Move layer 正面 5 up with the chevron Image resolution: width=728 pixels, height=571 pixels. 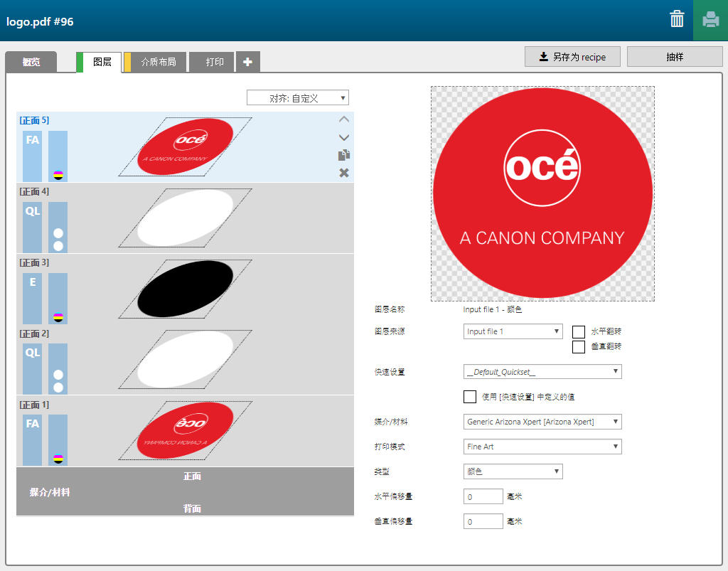[343, 119]
